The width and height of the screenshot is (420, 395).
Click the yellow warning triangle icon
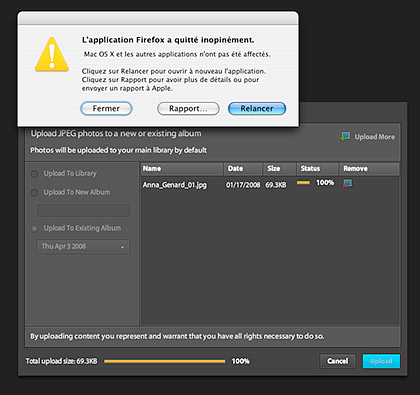point(52,54)
